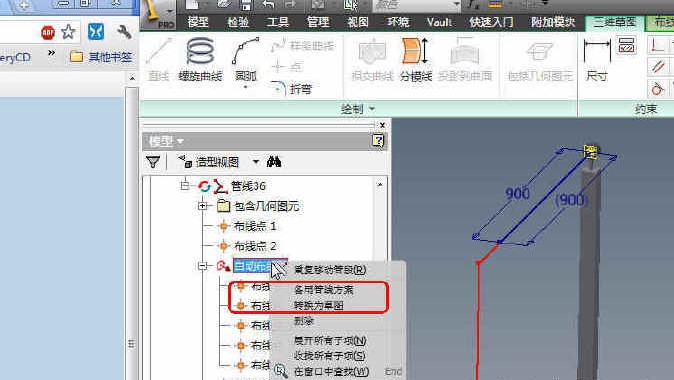Screen dimensions: 674x380
Task: Select the Intersection Curve (相交曲线) tool
Action: point(372,59)
